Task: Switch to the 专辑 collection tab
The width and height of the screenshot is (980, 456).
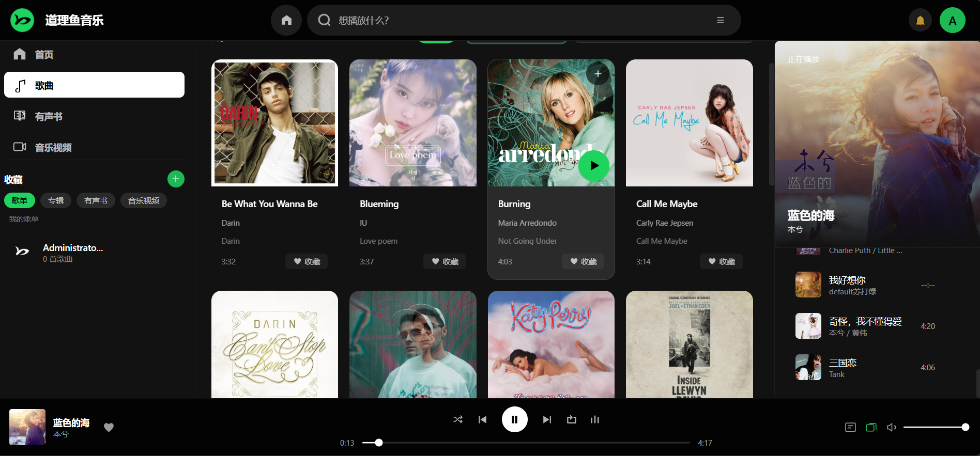Action: (x=56, y=200)
